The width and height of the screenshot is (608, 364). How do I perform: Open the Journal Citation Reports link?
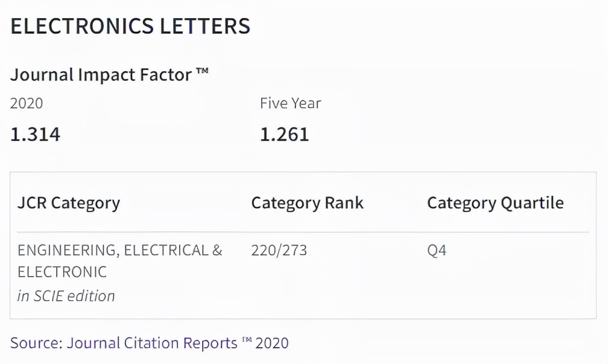pyautogui.click(x=152, y=343)
